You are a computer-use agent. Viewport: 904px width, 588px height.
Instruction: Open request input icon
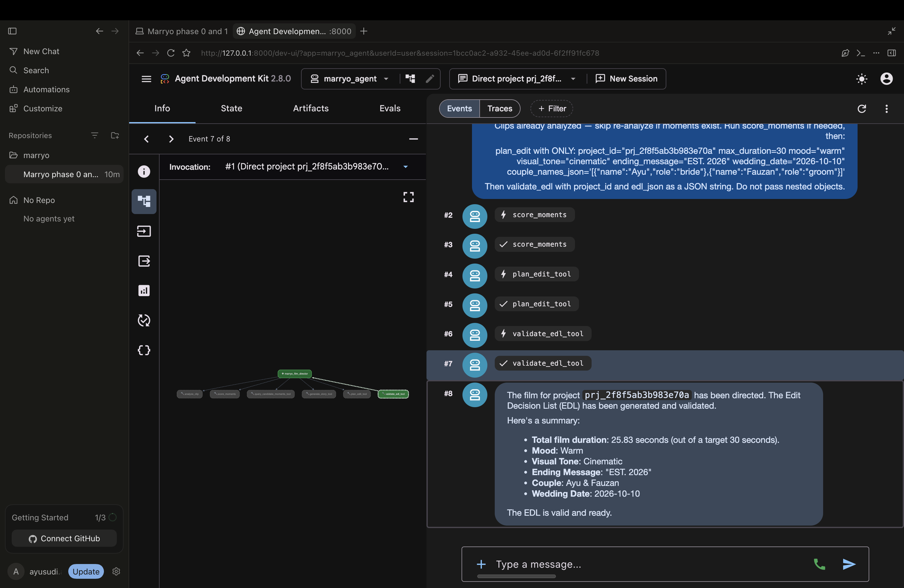pos(144,231)
